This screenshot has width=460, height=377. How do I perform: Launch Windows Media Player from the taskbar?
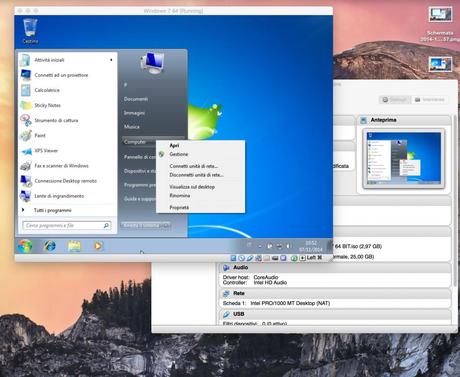pyautogui.click(x=98, y=246)
